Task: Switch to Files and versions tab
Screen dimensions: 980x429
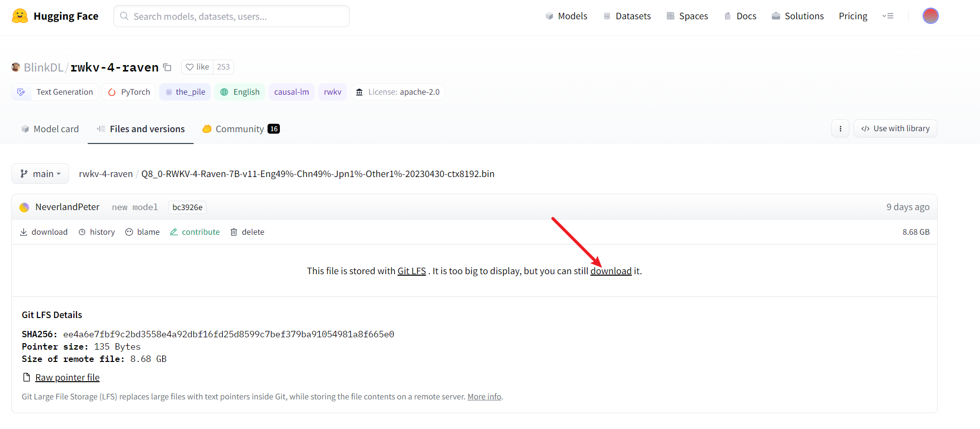Action: tap(140, 129)
